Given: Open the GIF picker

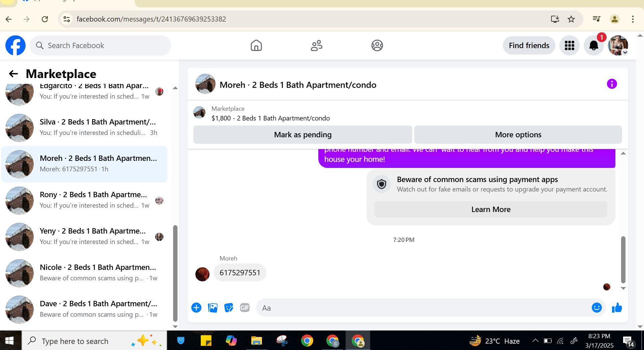Looking at the screenshot, I should (245, 308).
